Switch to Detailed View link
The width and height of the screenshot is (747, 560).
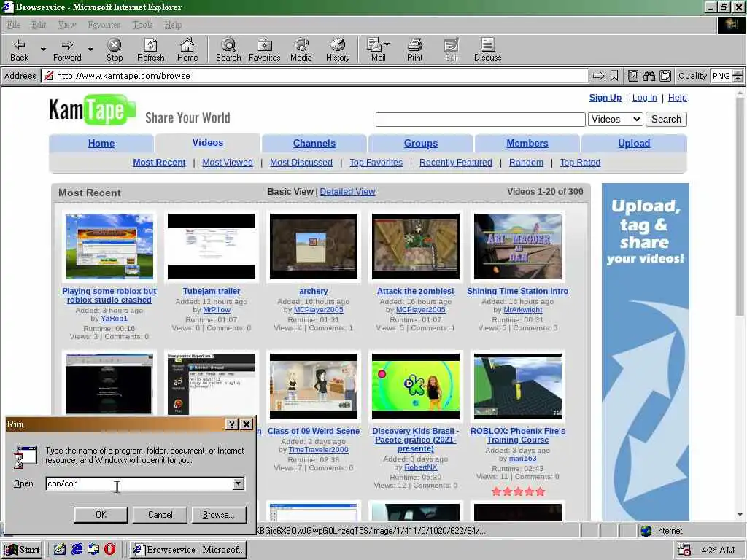coord(347,192)
